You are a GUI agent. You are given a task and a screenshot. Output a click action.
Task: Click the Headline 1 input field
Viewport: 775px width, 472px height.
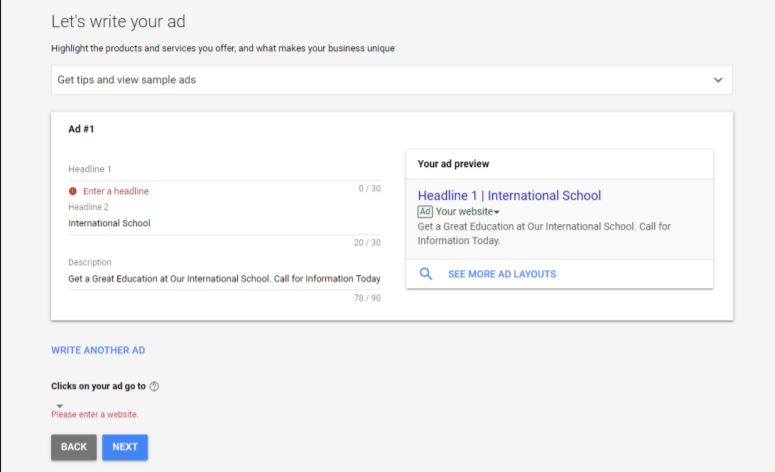(x=224, y=175)
